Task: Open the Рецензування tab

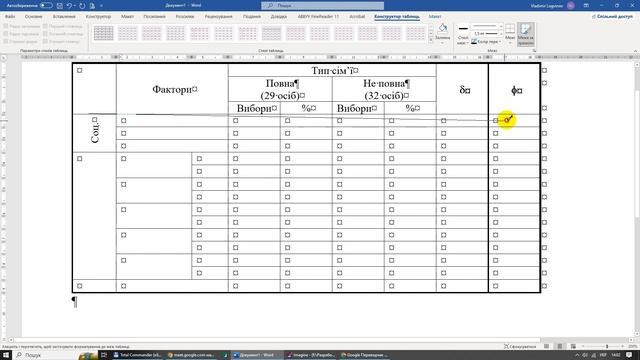Action: [218, 17]
